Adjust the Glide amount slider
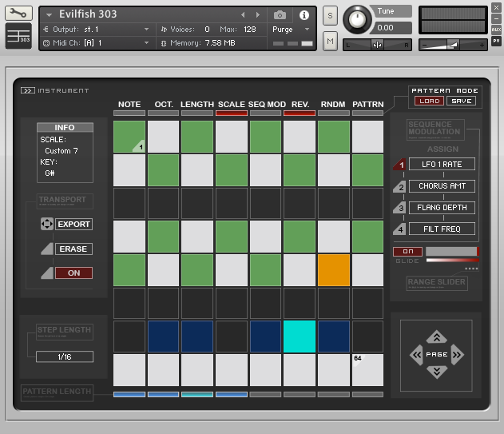The width and height of the screenshot is (504, 434). pyautogui.click(x=451, y=252)
